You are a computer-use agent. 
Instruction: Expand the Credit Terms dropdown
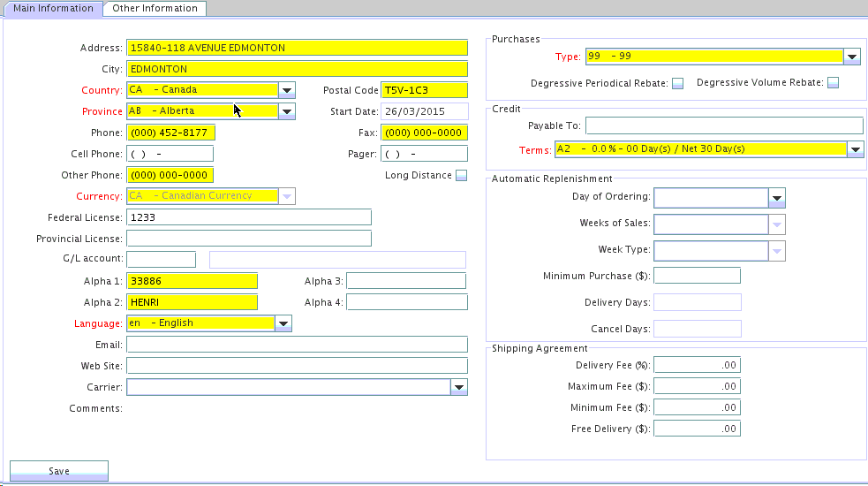(x=855, y=149)
